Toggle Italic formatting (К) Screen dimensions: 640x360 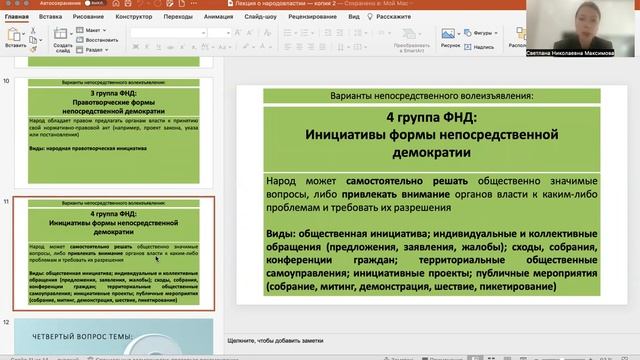click(147, 47)
